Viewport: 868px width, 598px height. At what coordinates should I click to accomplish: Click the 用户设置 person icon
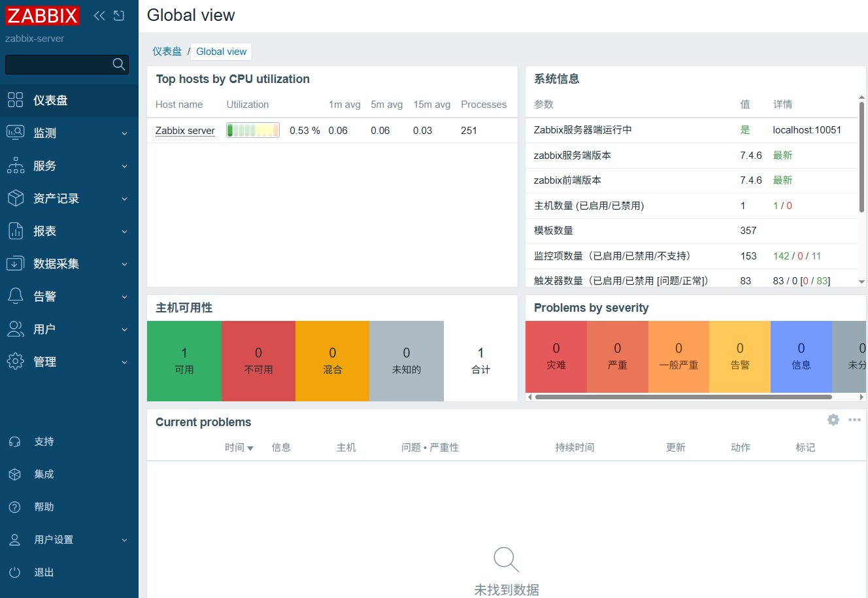(15, 540)
